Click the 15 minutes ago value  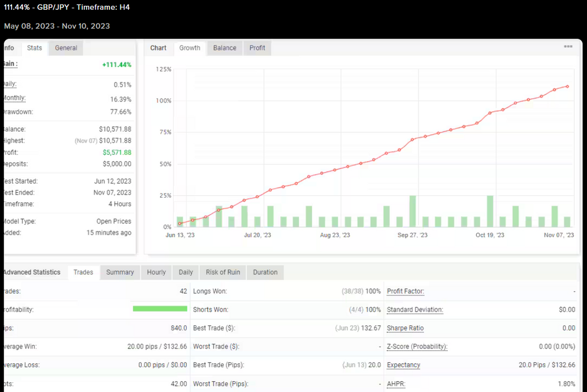(109, 233)
